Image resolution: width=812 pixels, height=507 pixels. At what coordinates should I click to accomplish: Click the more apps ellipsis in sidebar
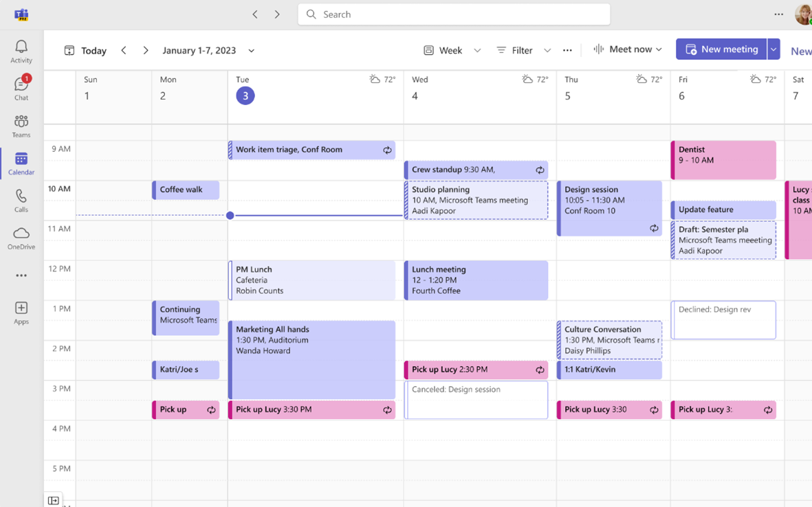tap(21, 275)
